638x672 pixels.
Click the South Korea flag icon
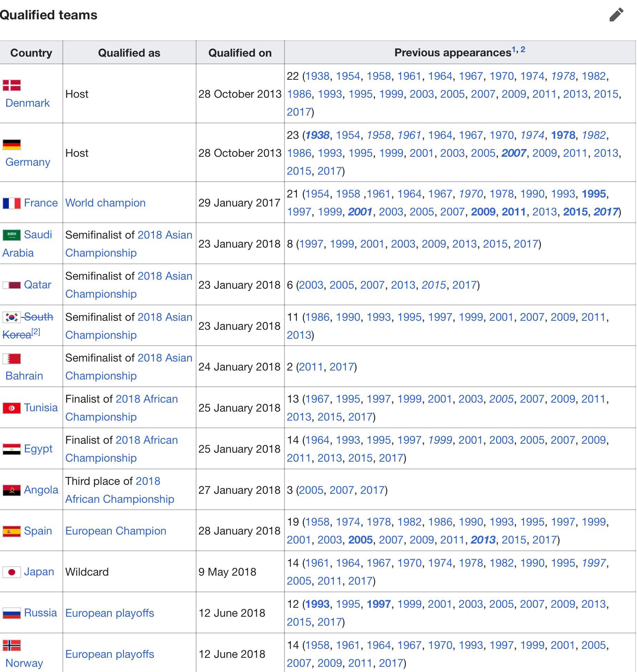(x=12, y=317)
